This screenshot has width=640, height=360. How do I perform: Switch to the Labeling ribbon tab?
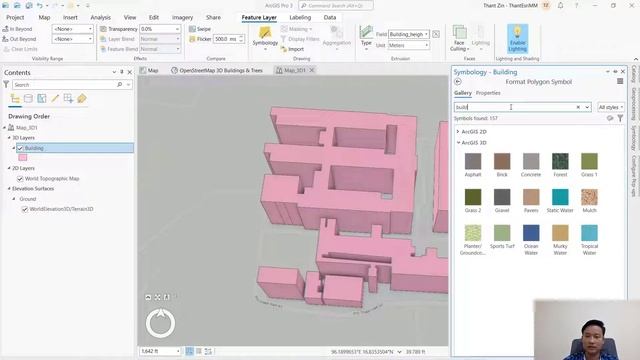coord(300,18)
